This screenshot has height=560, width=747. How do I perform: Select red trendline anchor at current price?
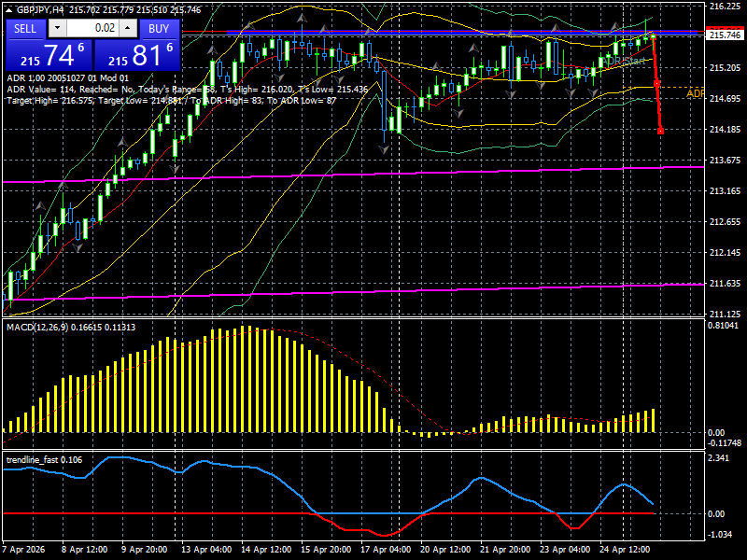click(x=653, y=36)
